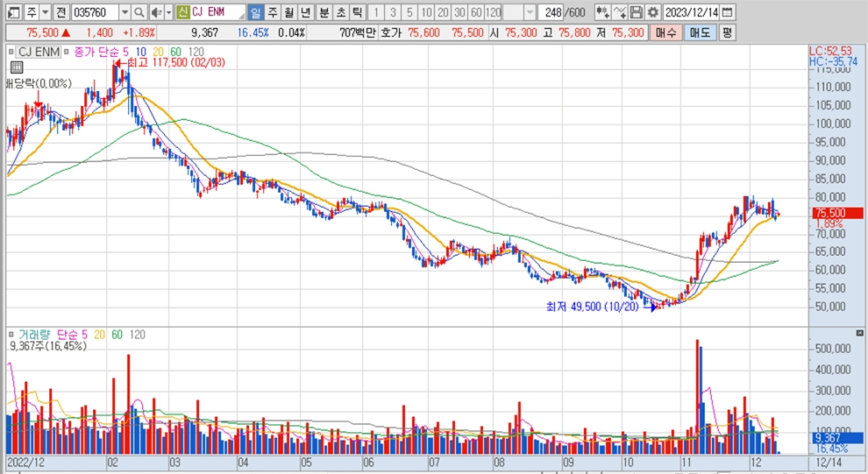Click the 9,367 volume tag on the volume axis
The height and width of the screenshot is (474, 868).
coord(837,438)
